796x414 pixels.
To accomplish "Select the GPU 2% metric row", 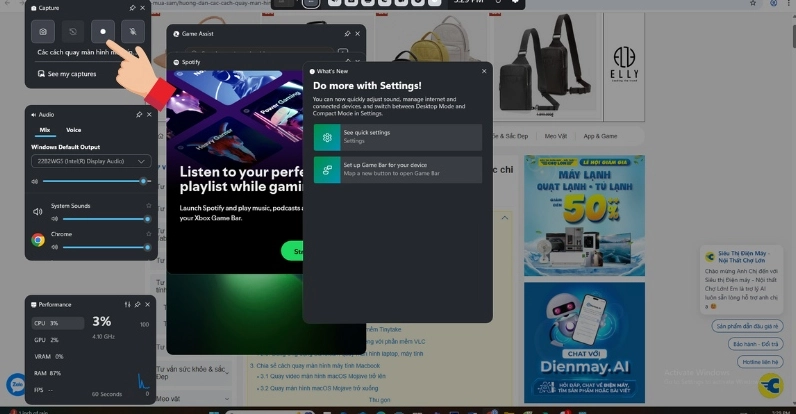I will tap(57, 340).
